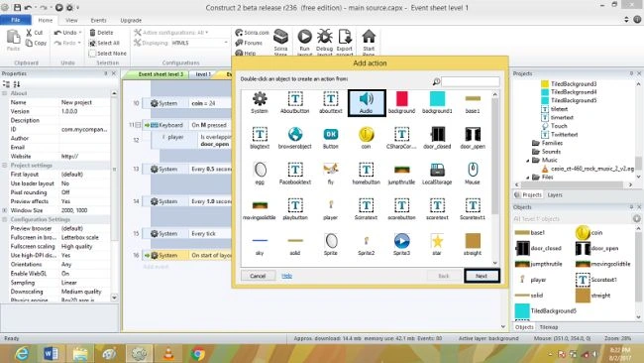Switch to the View ribbon tab
The width and height of the screenshot is (644, 363).
coord(71,20)
